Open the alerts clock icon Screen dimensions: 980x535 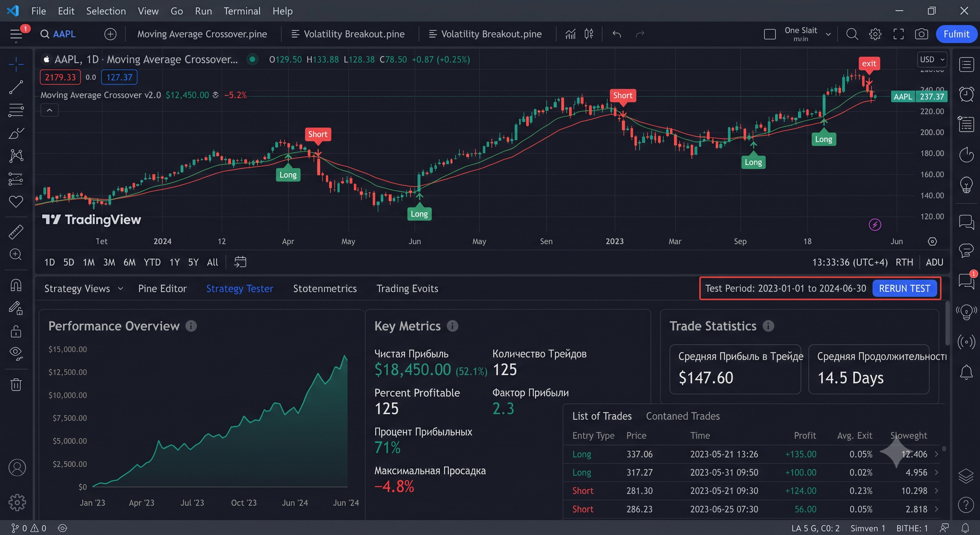(966, 94)
